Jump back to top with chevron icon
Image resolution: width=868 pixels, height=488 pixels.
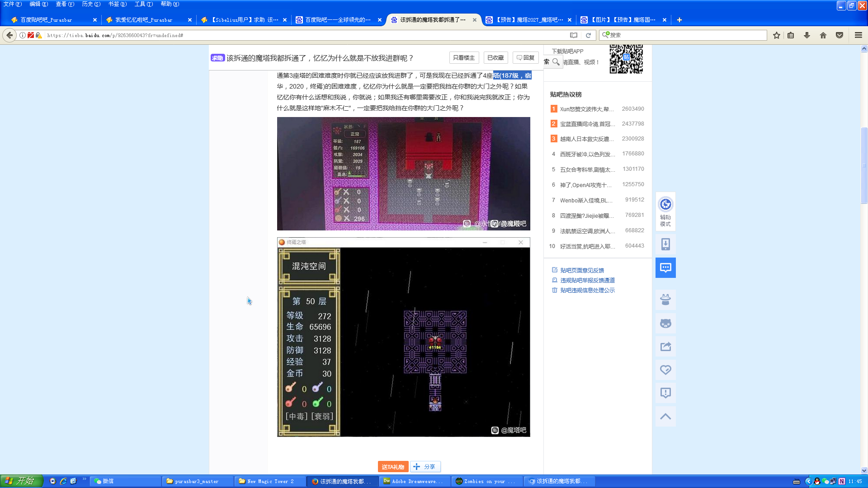pyautogui.click(x=665, y=417)
